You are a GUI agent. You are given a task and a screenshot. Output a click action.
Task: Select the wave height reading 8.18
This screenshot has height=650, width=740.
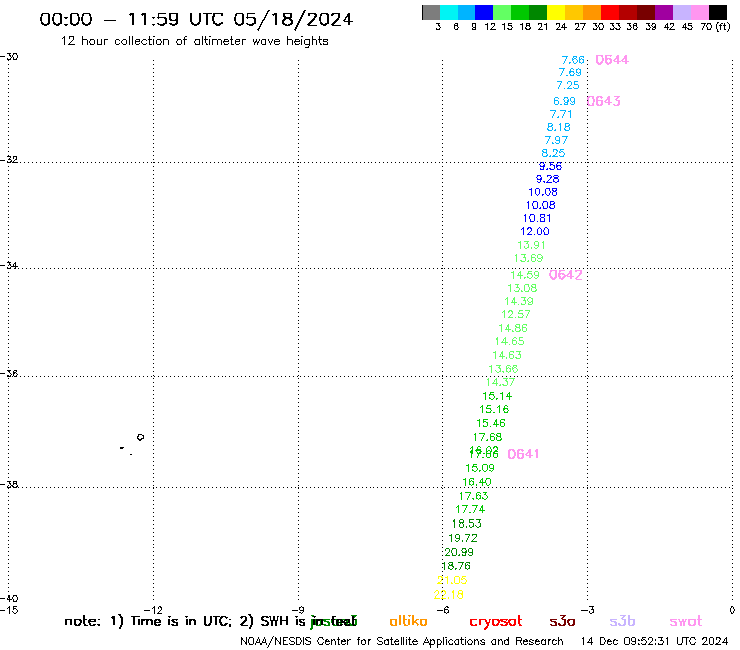558,127
